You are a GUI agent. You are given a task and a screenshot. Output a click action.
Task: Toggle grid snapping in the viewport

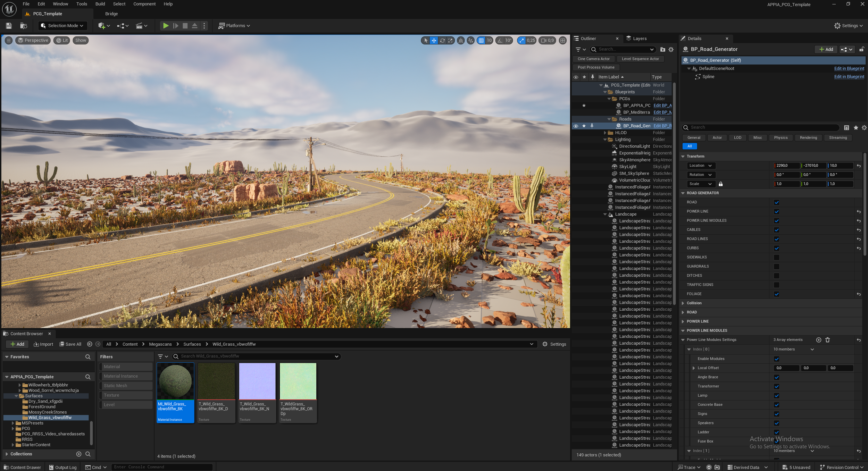point(481,41)
